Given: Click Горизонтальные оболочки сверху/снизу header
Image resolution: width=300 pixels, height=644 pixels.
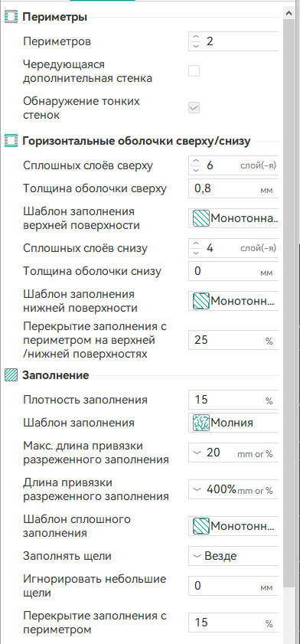Looking at the screenshot, I should point(136,142).
